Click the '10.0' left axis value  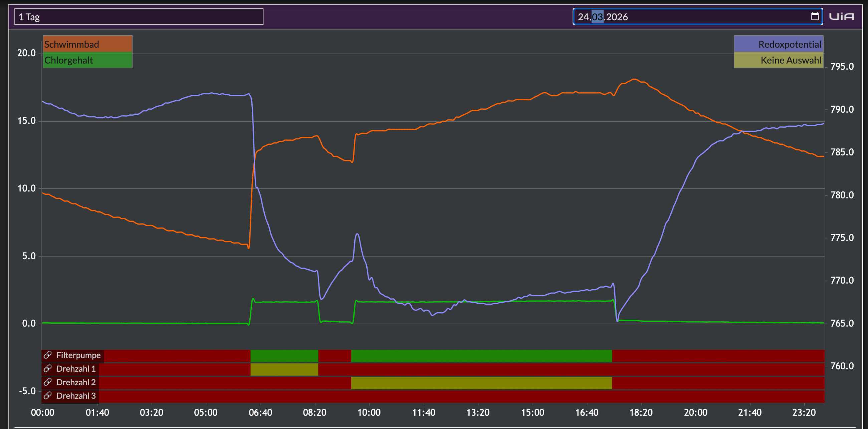point(27,188)
